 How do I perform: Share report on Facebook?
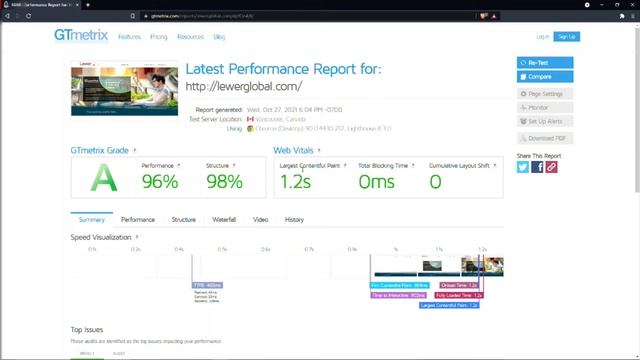[x=537, y=167]
